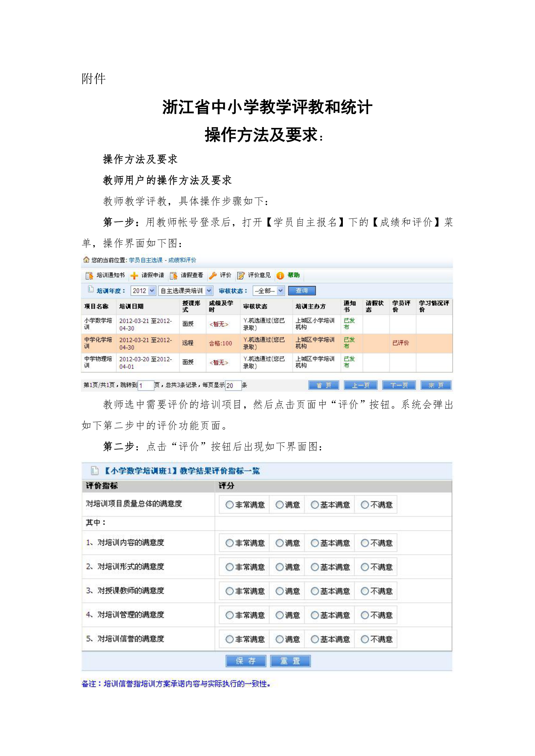Image resolution: width=535 pixels, height=756 pixels.
Task: Open the 2012 training year dropdown
Action: (x=143, y=291)
